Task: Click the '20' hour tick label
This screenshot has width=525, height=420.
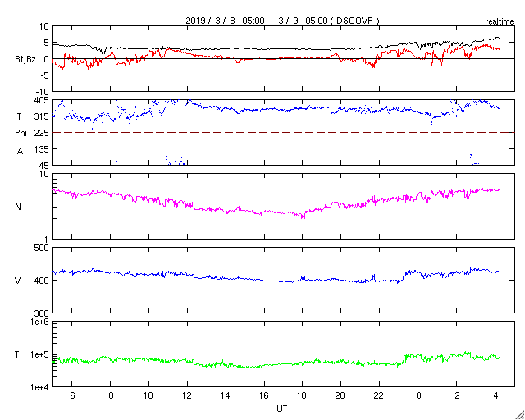Action: coord(340,395)
